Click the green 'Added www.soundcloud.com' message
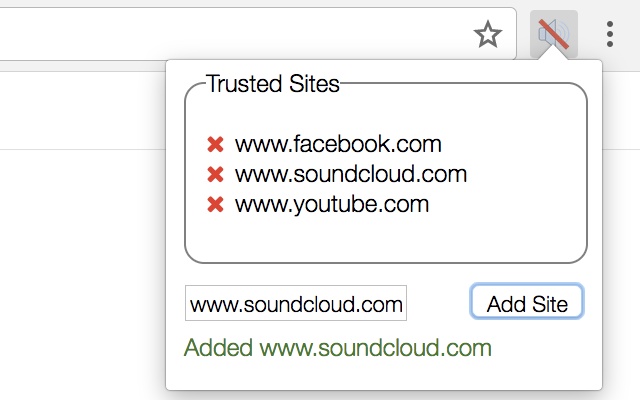Image resolution: width=640 pixels, height=400 pixels. pyautogui.click(x=338, y=348)
